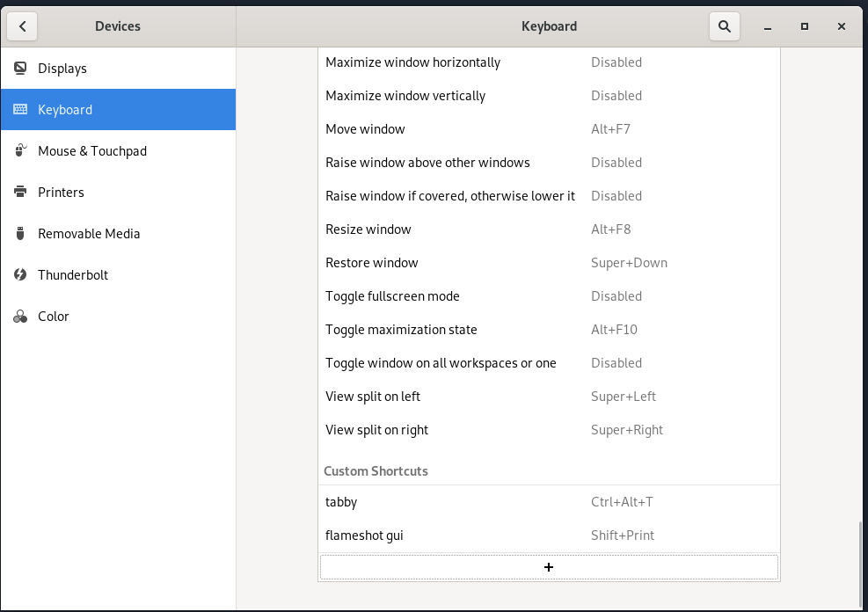Edit the tabby custom shortcut
Screen dimensions: 868x612
pyautogui.click(x=549, y=502)
